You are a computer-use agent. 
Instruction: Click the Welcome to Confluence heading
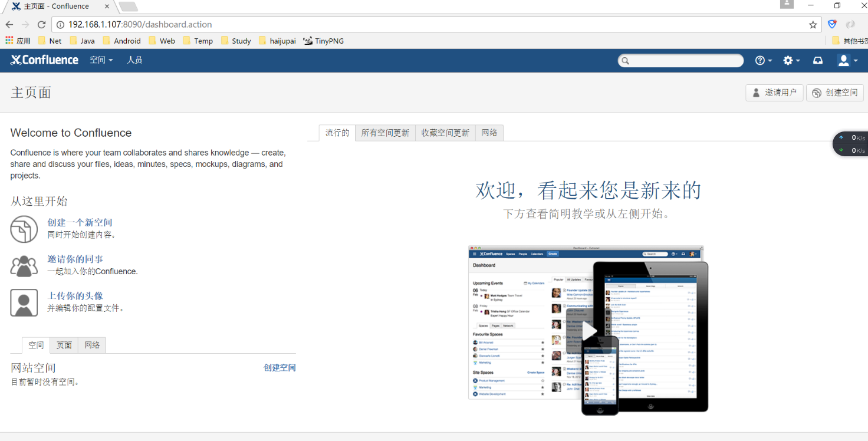tap(71, 133)
